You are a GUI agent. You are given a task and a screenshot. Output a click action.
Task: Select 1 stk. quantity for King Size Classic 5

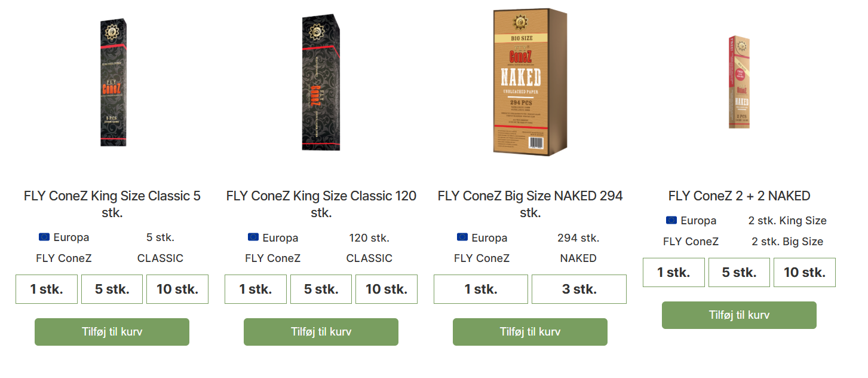[47, 289]
